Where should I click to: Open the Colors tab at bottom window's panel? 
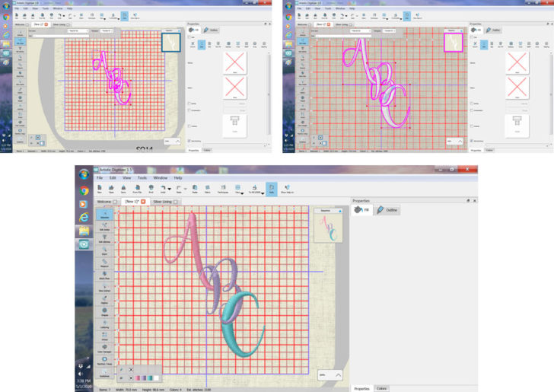click(x=382, y=388)
